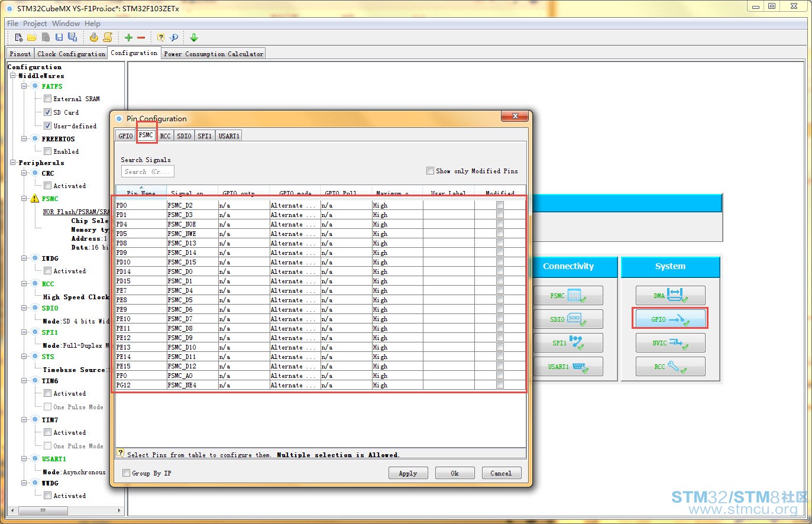The width and height of the screenshot is (812, 524).
Task: Tick the Group By IP checkbox
Action: [126, 473]
